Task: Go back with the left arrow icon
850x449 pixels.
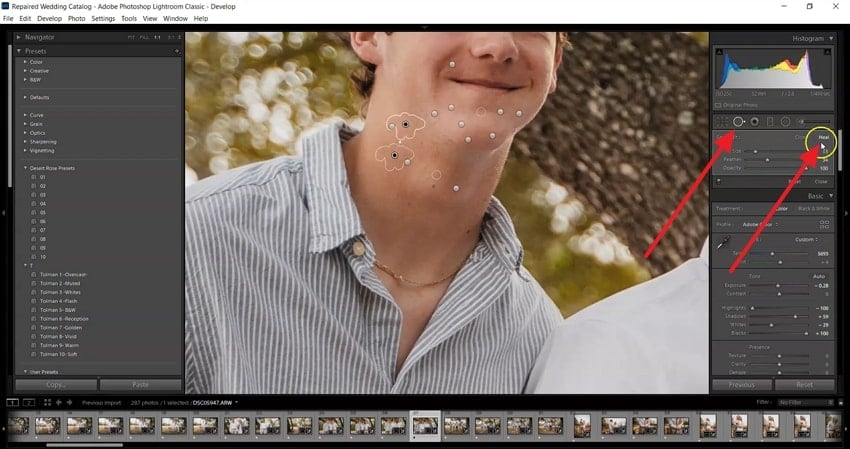Action: [59, 402]
